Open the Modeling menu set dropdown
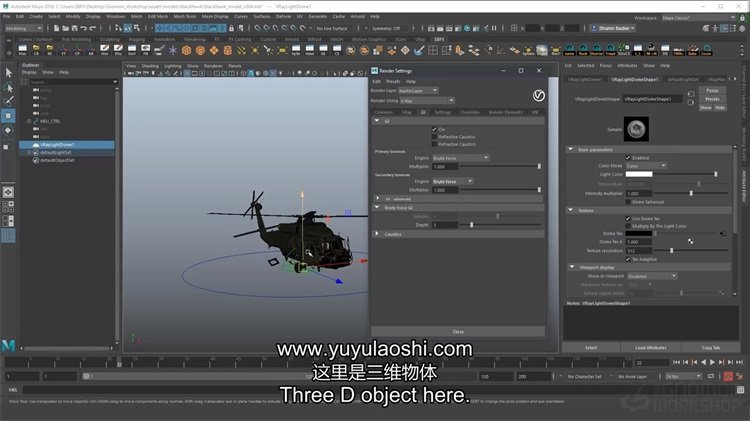This screenshot has width=750, height=421. pos(23,28)
